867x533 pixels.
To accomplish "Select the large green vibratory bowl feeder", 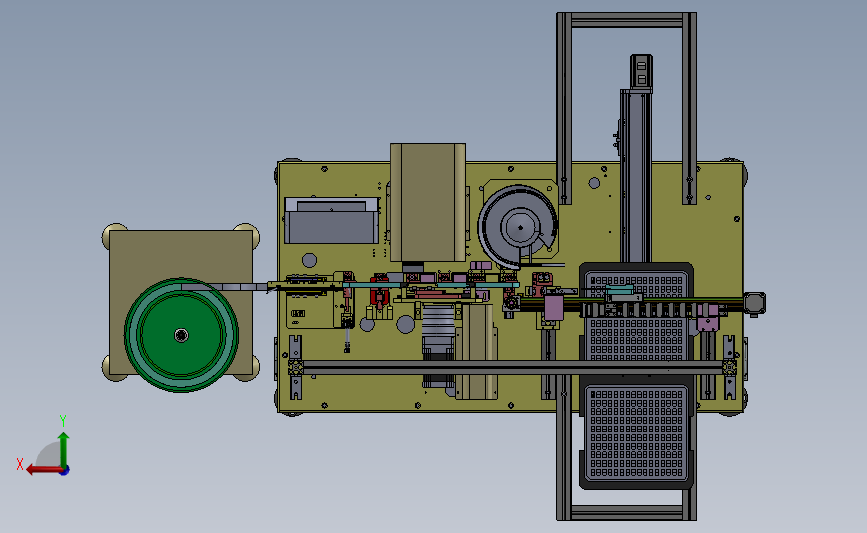I will pos(181,335).
